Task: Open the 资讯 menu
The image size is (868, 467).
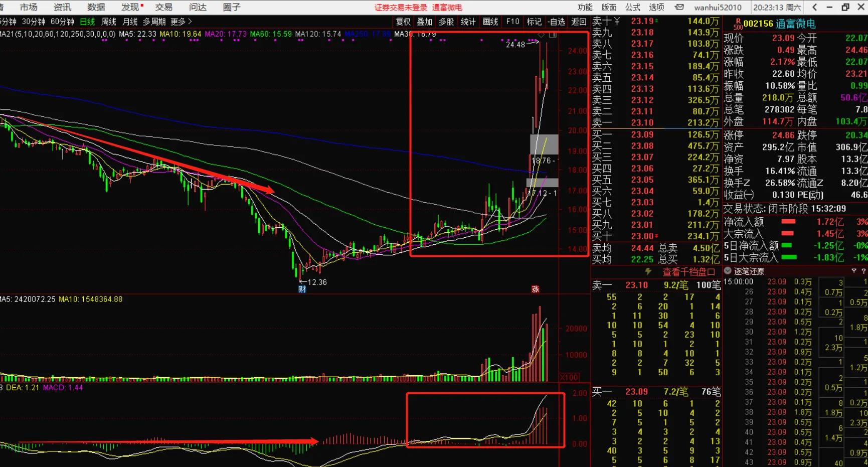Action: click(x=62, y=7)
